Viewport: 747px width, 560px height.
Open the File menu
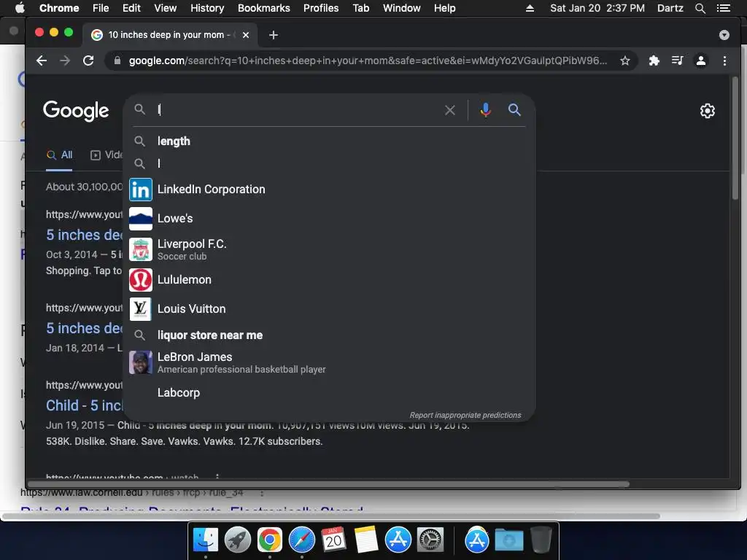[101, 8]
